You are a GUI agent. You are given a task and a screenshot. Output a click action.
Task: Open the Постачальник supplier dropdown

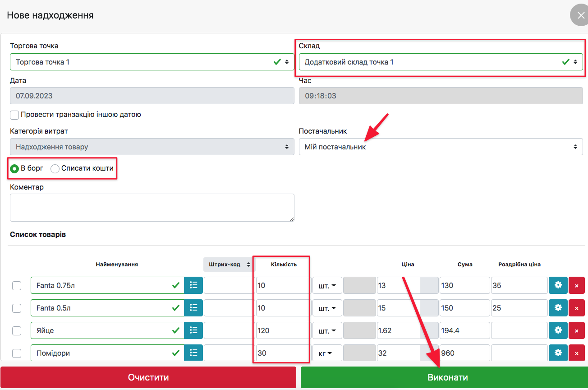(x=441, y=147)
